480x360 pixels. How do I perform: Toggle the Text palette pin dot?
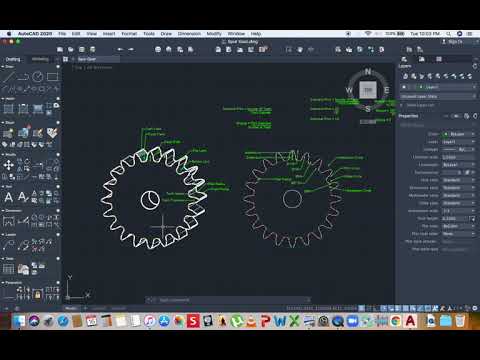click(x=58, y=187)
